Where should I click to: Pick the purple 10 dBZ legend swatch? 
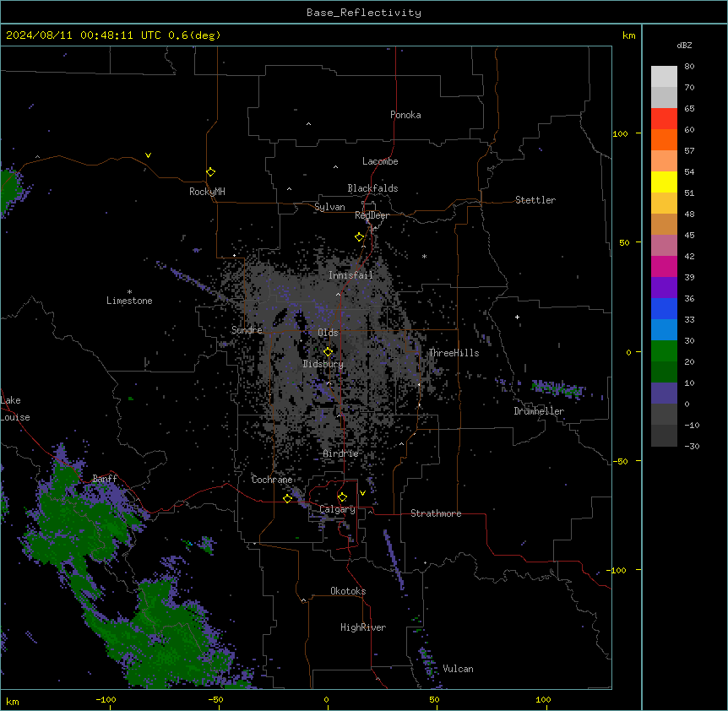(x=664, y=393)
